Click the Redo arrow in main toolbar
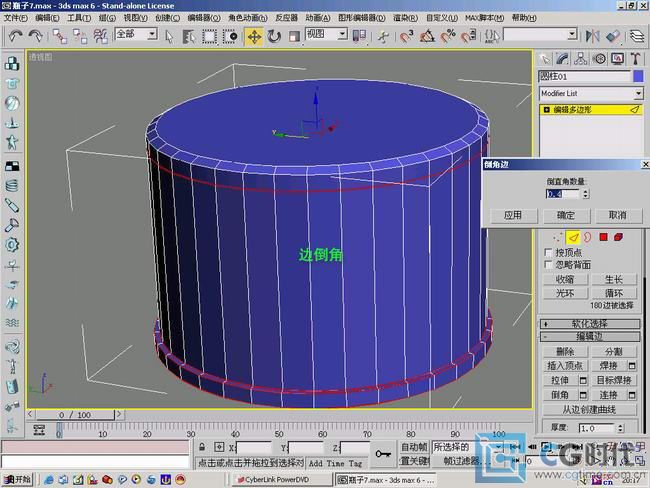The height and width of the screenshot is (488, 650). 36,36
